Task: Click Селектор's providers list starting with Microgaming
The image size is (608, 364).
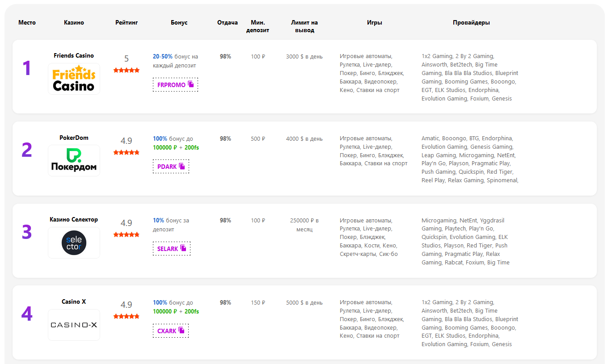Action: tap(466, 241)
